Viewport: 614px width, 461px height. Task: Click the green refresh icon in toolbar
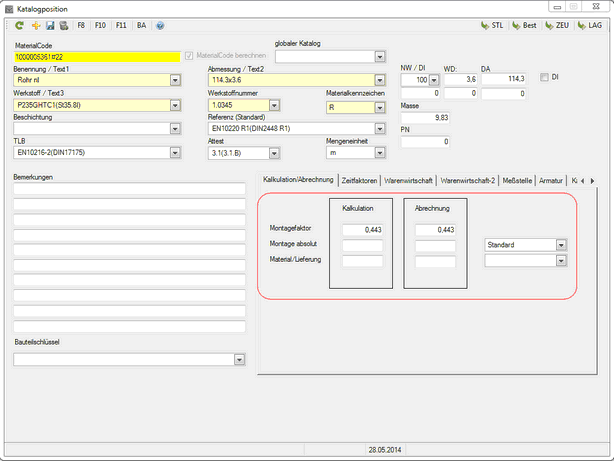tap(19, 25)
